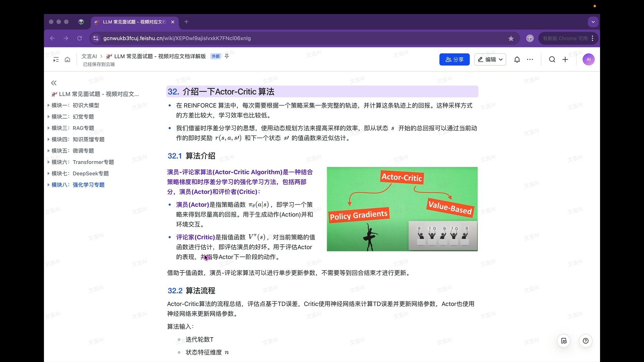This screenshot has width=644, height=362.
Task: Open the tab search dropdown arrow
Action: (x=593, y=22)
